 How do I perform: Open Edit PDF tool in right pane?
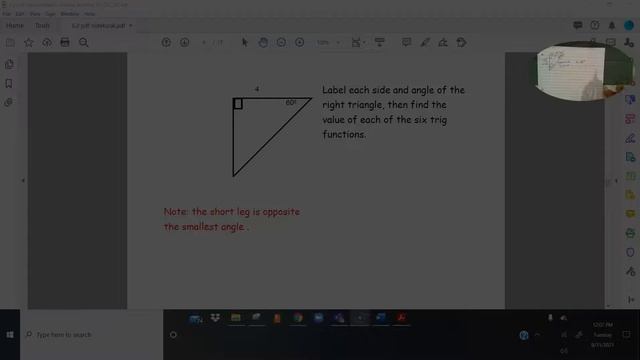coord(630,119)
